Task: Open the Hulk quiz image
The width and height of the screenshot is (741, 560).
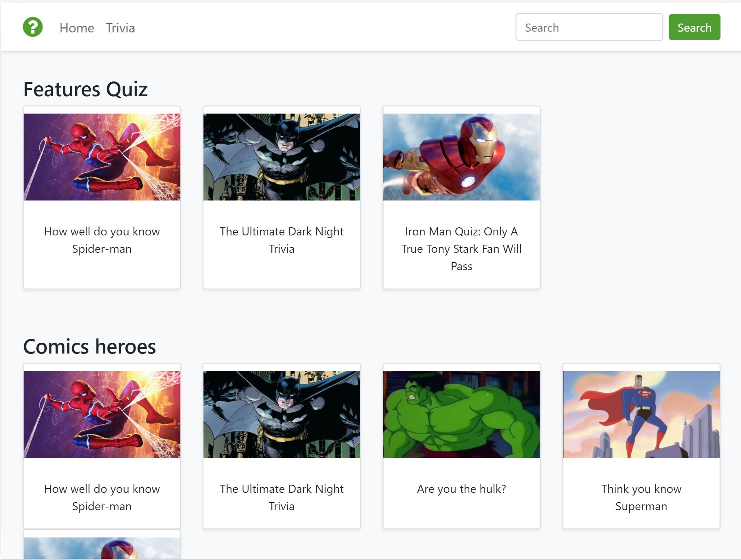Action: point(462,414)
